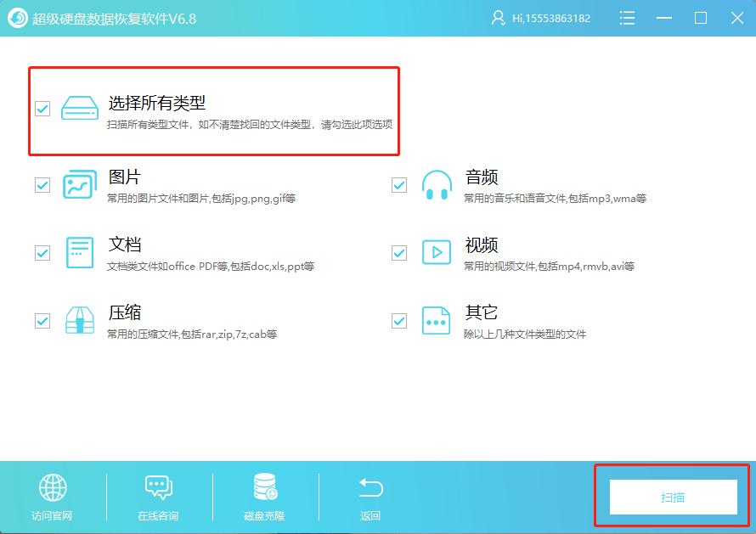
Task: Select the 压缩 compressed file icon
Action: tap(79, 320)
